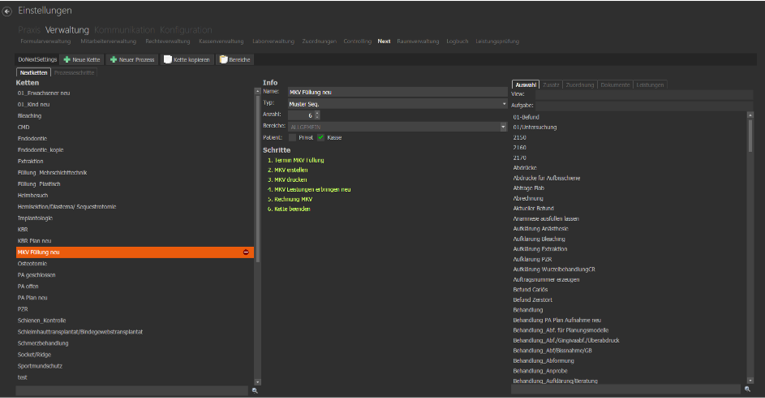
Task: Select the Next submenu item
Action: coord(384,41)
